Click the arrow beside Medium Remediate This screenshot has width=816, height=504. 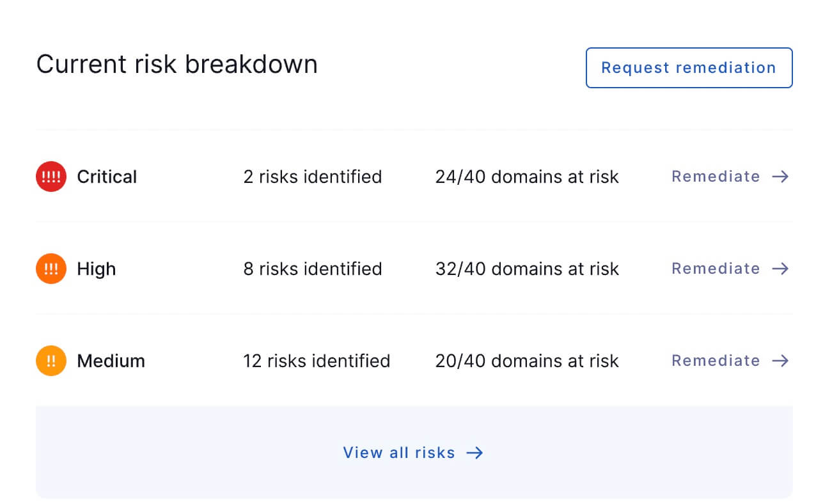tap(780, 361)
